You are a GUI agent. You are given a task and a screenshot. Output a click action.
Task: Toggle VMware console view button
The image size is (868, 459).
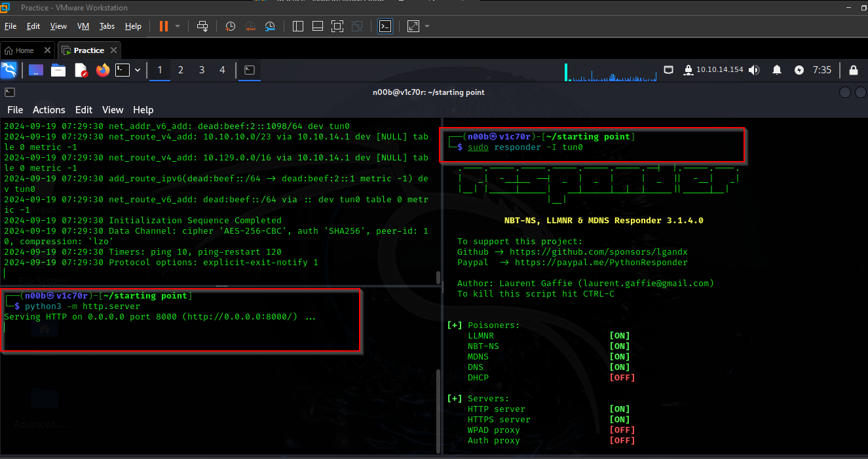[385, 26]
